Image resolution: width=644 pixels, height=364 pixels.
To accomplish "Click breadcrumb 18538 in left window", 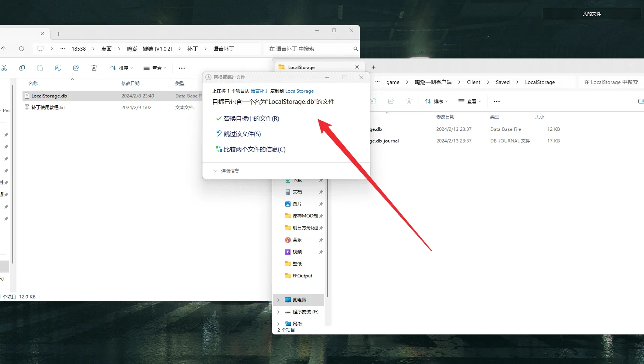I will pos(79,49).
